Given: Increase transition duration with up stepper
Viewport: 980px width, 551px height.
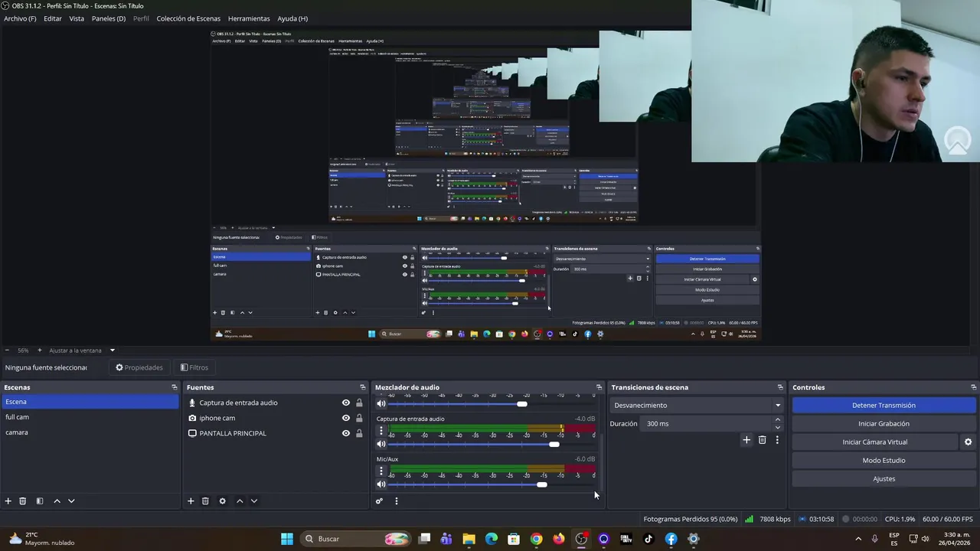Looking at the screenshot, I should click(x=778, y=419).
